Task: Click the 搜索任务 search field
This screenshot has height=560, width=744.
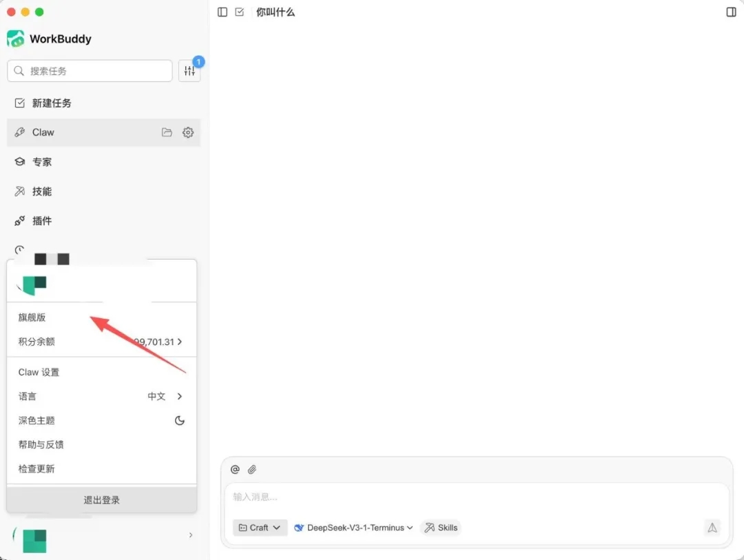Action: pos(89,70)
